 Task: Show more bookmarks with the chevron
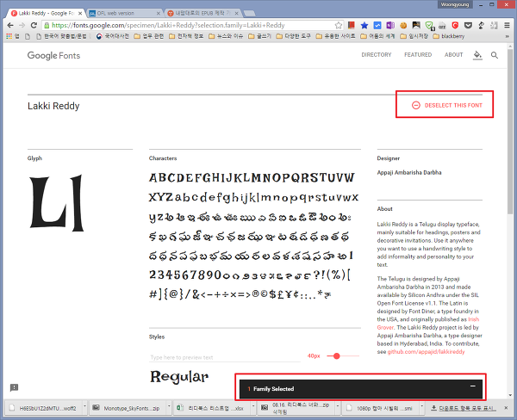[x=507, y=36]
